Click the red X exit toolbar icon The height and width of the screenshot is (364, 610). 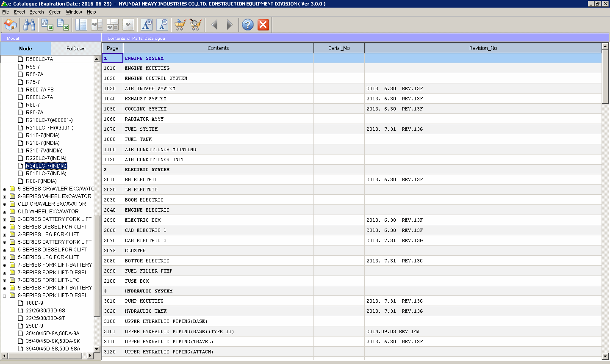(x=263, y=25)
